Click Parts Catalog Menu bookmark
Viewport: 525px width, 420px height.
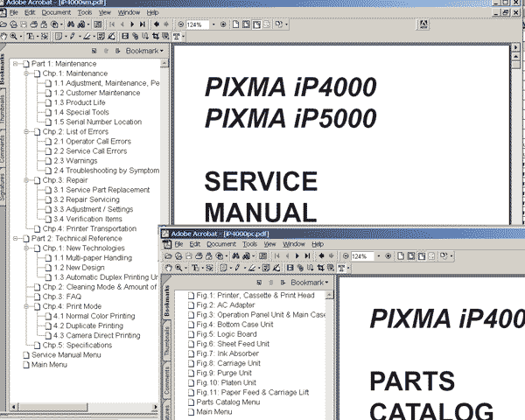tap(228, 402)
